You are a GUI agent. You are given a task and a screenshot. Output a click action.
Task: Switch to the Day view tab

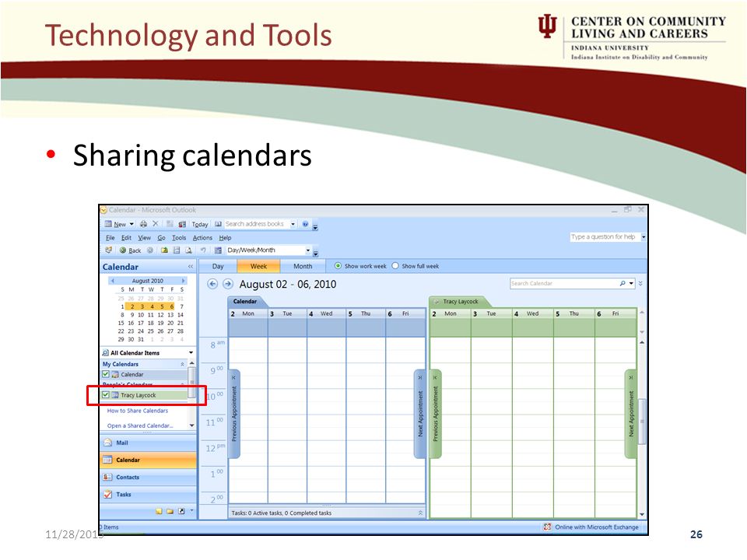pyautogui.click(x=218, y=266)
